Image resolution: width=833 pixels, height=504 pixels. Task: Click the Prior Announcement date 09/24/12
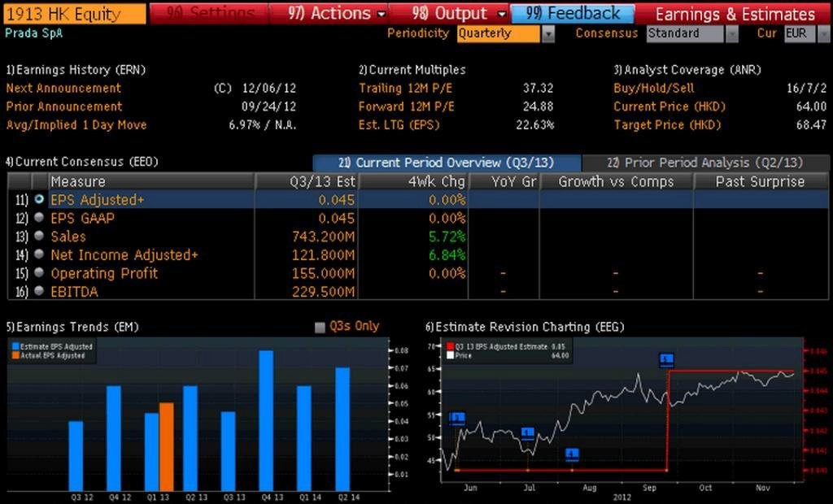(268, 106)
